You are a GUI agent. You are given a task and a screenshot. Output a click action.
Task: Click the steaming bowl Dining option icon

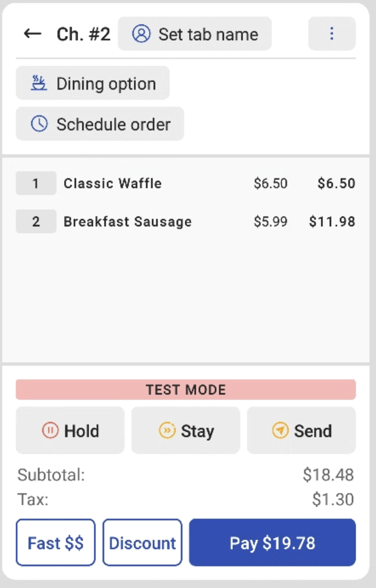(x=39, y=83)
